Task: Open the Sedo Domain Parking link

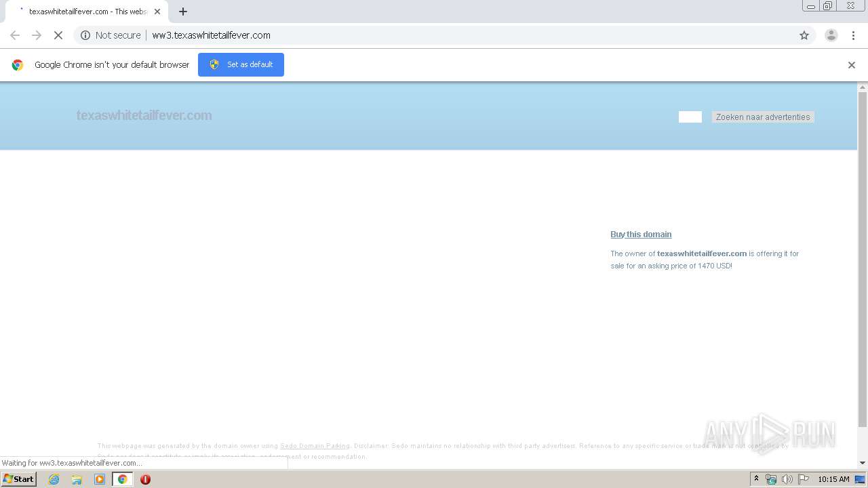Action: pos(315,446)
